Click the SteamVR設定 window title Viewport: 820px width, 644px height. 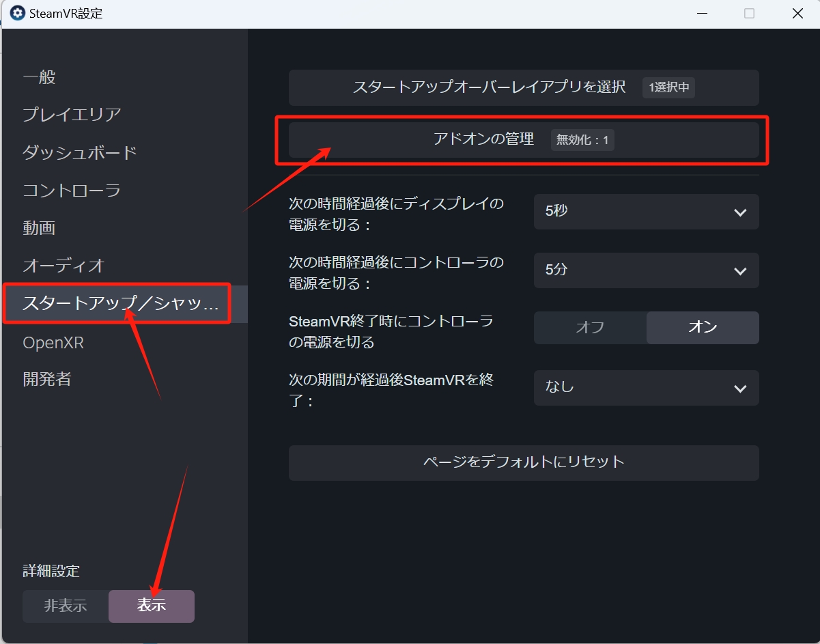[66, 14]
